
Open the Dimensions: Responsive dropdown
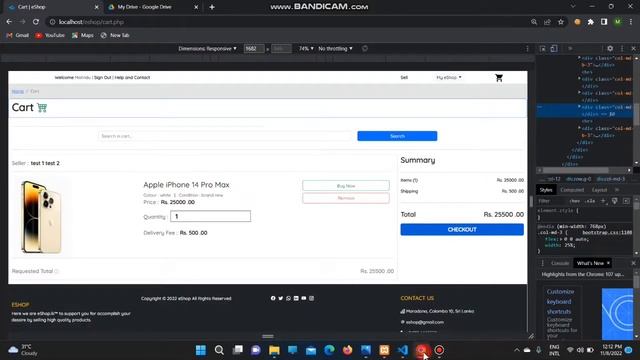tap(207, 49)
